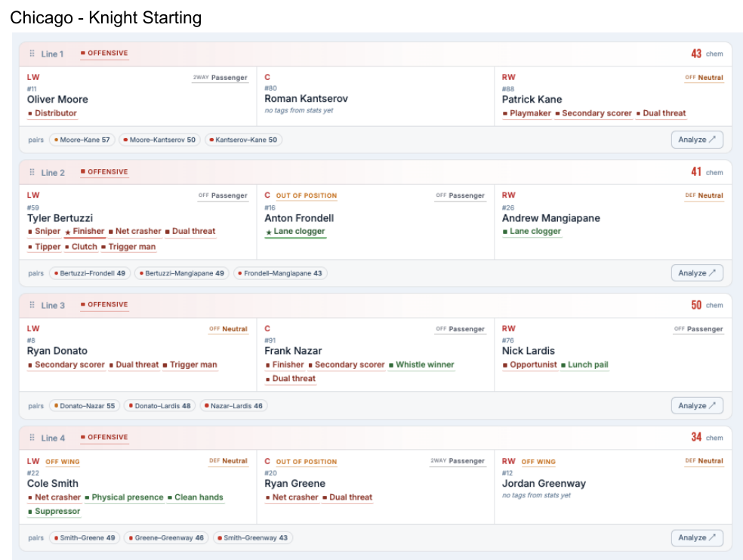Select the Smith–Greenway 43 pair chip
Viewport: 743px width, 560px height.
click(x=252, y=537)
